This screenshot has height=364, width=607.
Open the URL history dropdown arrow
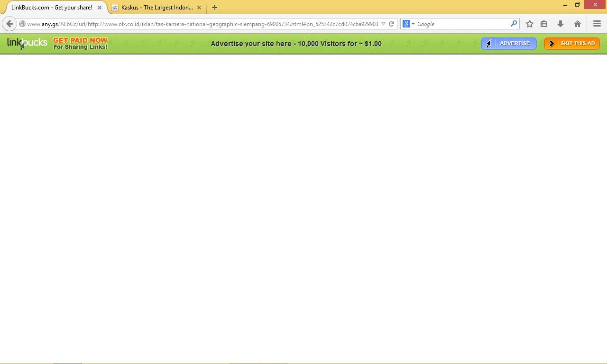click(x=383, y=24)
